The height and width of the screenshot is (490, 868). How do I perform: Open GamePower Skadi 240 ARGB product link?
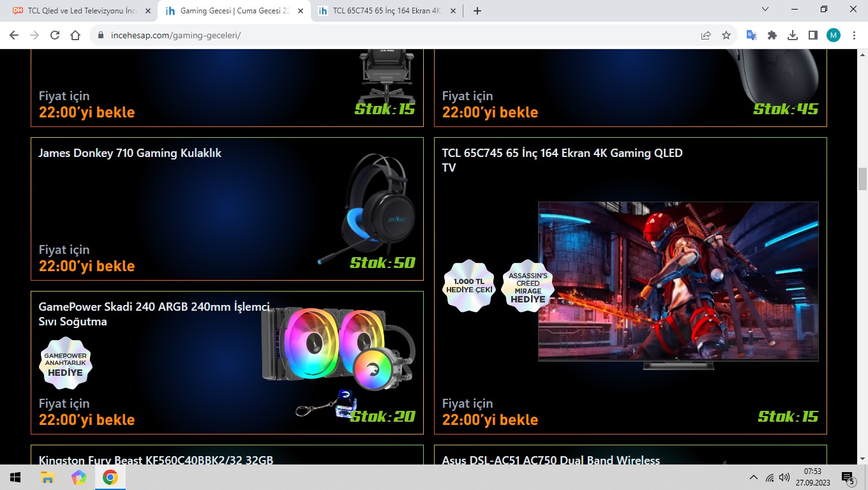tap(154, 314)
